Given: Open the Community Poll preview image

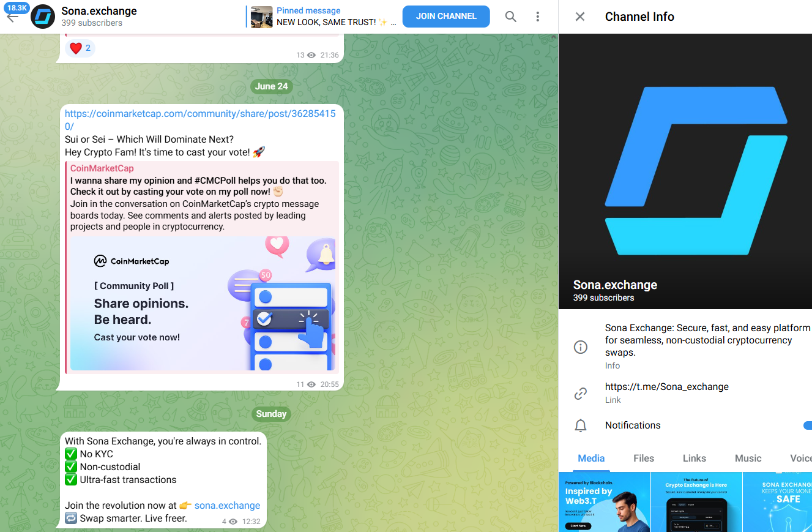Looking at the screenshot, I should 203,304.
